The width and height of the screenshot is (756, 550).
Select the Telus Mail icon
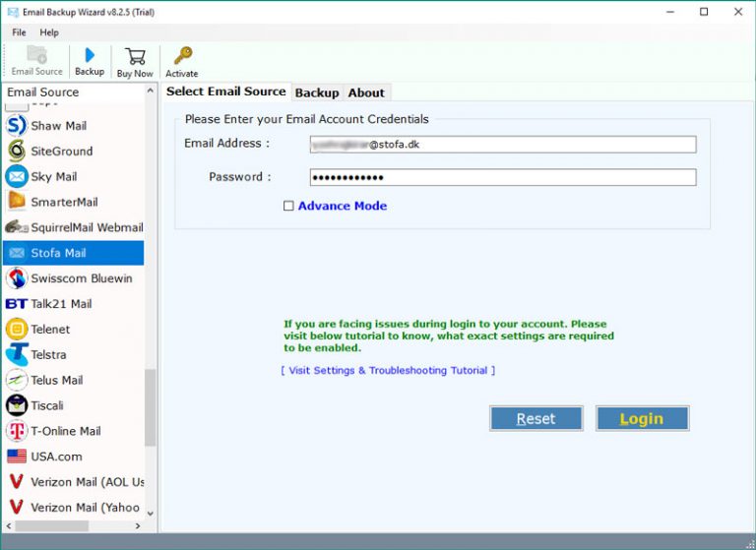[x=17, y=380]
